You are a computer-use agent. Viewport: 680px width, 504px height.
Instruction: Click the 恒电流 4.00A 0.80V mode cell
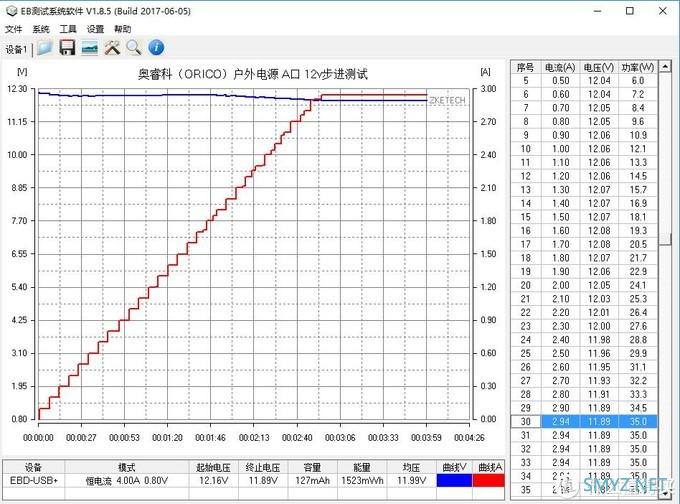[x=127, y=481]
